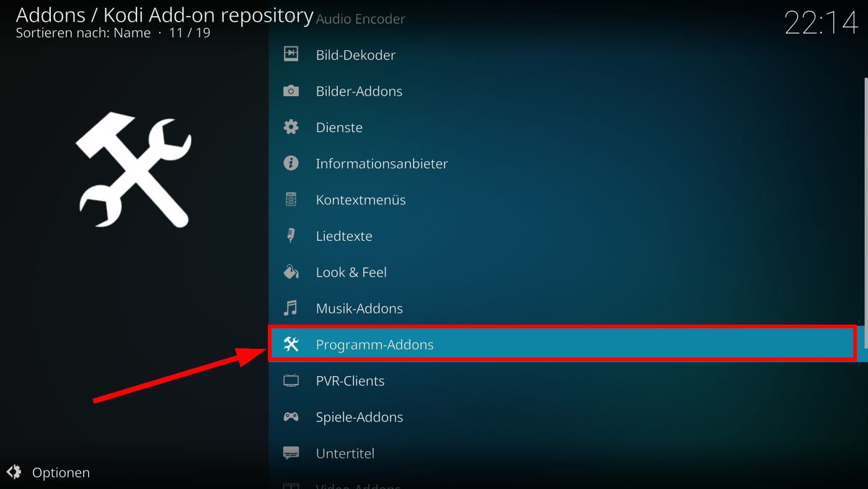Click the Spiele-Addons gamepad icon
The image size is (868, 489).
pos(291,417)
